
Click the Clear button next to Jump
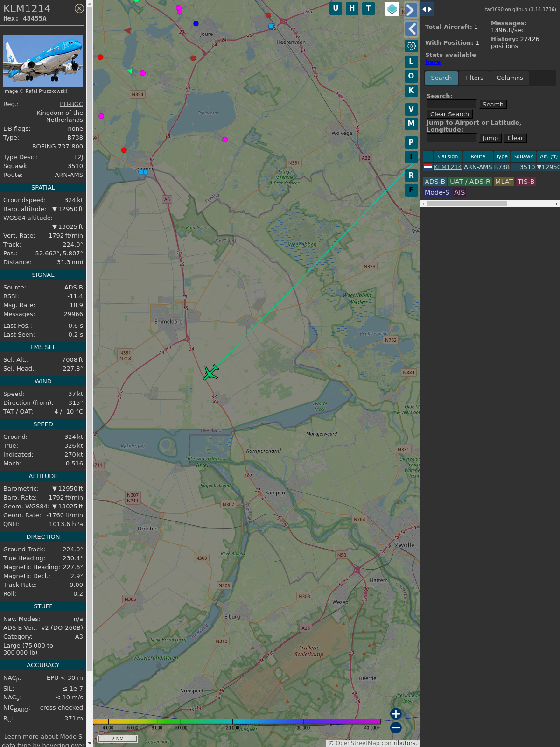pos(515,138)
